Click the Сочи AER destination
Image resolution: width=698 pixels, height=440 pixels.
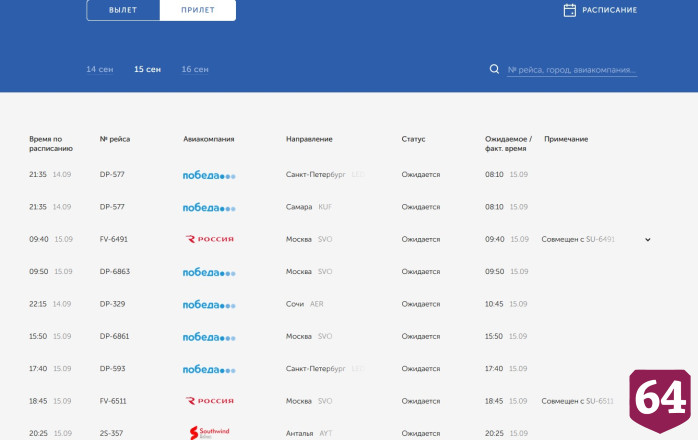click(x=304, y=304)
